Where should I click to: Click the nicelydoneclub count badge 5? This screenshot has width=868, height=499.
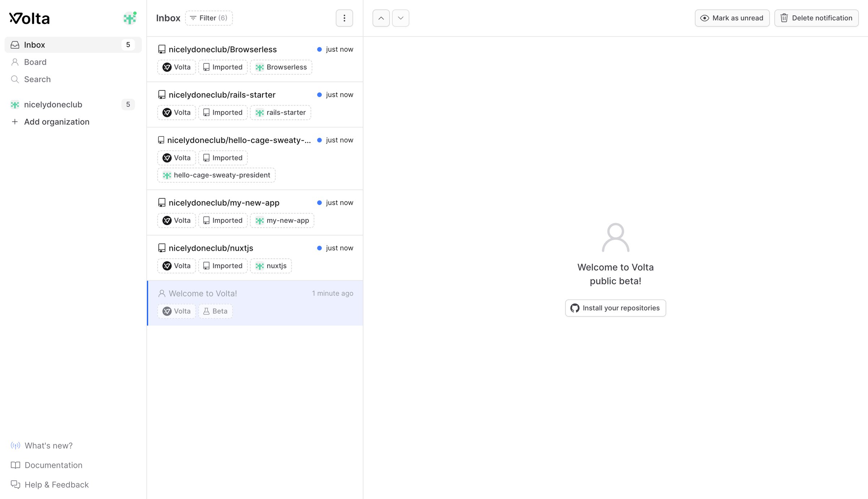click(128, 105)
